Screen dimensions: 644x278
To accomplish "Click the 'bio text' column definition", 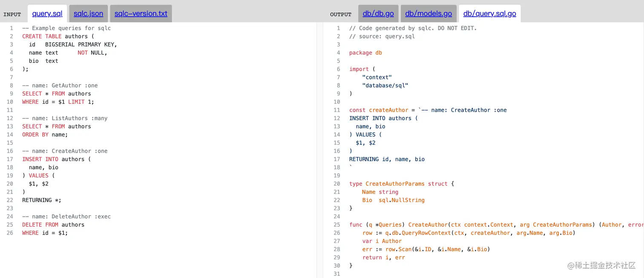I will coord(43,61).
